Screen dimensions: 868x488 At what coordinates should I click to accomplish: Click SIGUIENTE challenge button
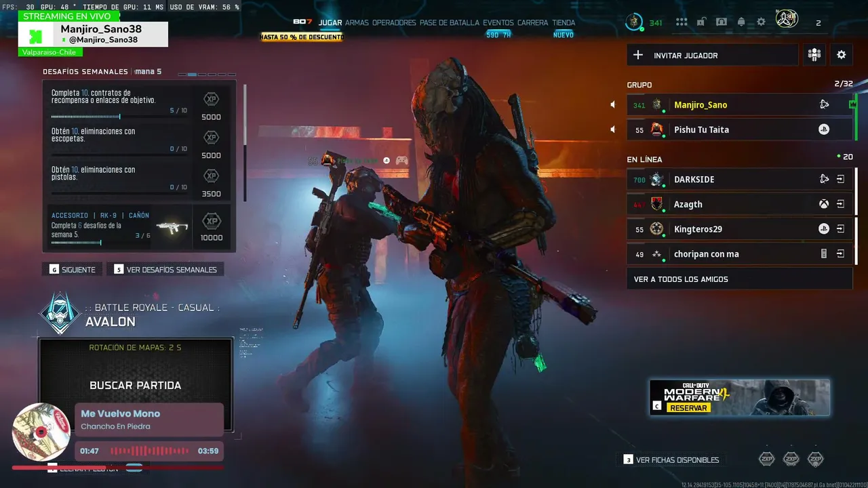(73, 270)
